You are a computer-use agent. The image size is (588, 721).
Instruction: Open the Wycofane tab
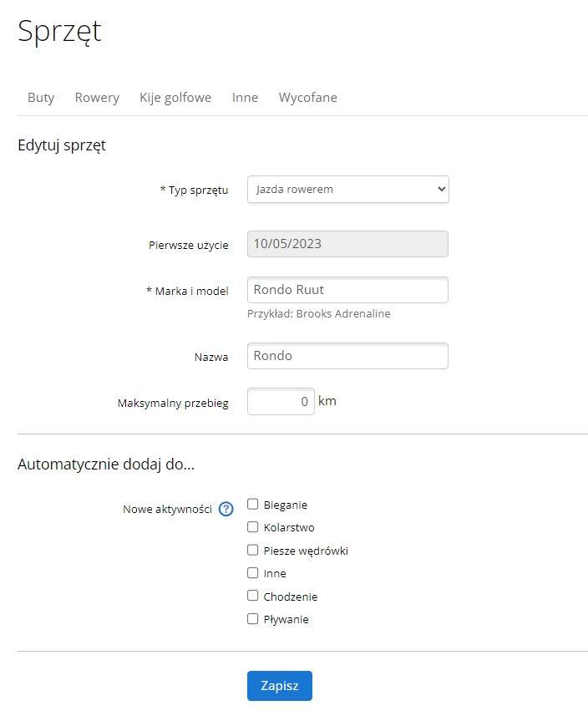click(x=308, y=98)
